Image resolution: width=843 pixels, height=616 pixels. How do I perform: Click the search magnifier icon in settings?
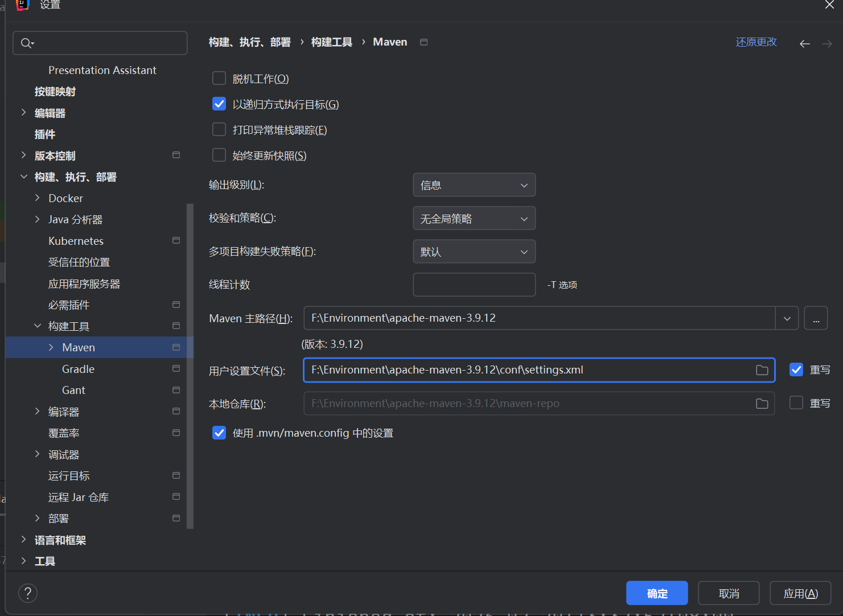point(27,43)
